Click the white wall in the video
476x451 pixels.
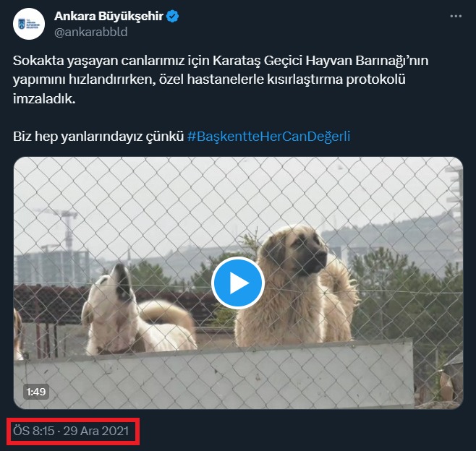[x=213, y=376]
